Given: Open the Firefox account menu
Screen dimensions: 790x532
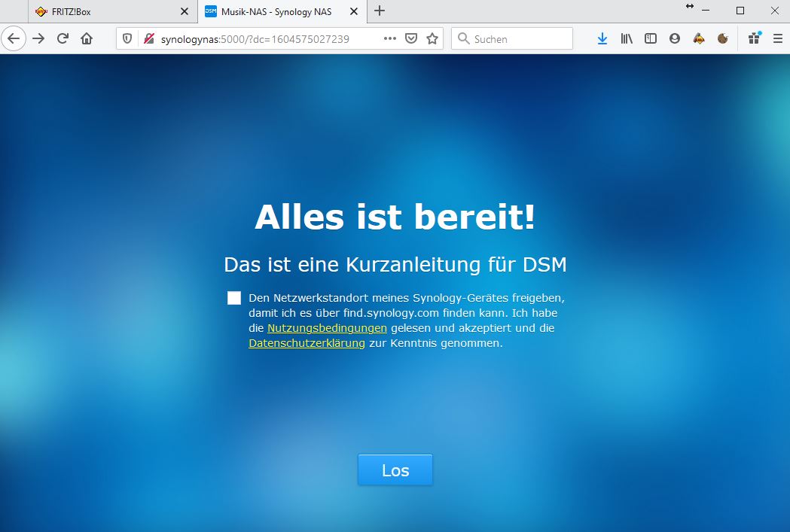Looking at the screenshot, I should tap(675, 39).
